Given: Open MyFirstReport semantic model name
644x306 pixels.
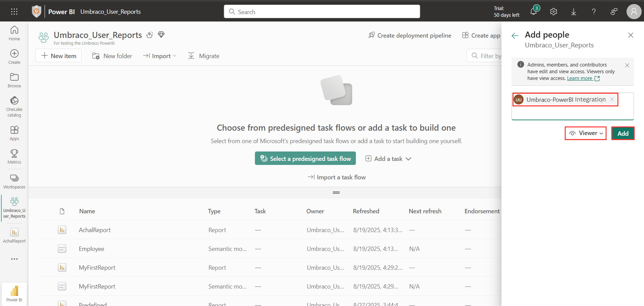Looking at the screenshot, I should pos(97,287).
